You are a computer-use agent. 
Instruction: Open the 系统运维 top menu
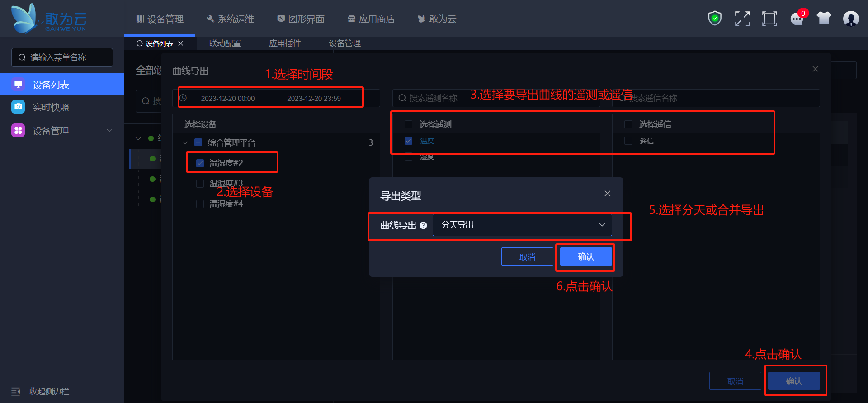tap(231, 19)
